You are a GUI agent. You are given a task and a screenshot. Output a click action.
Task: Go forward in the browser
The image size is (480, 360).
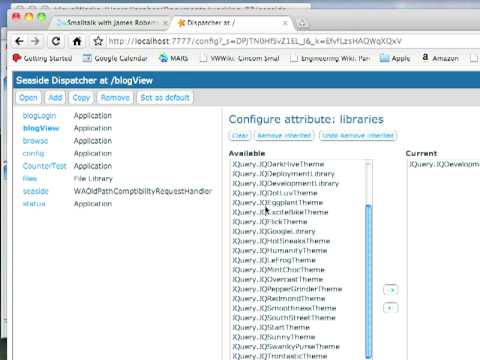pyautogui.click(x=35, y=41)
